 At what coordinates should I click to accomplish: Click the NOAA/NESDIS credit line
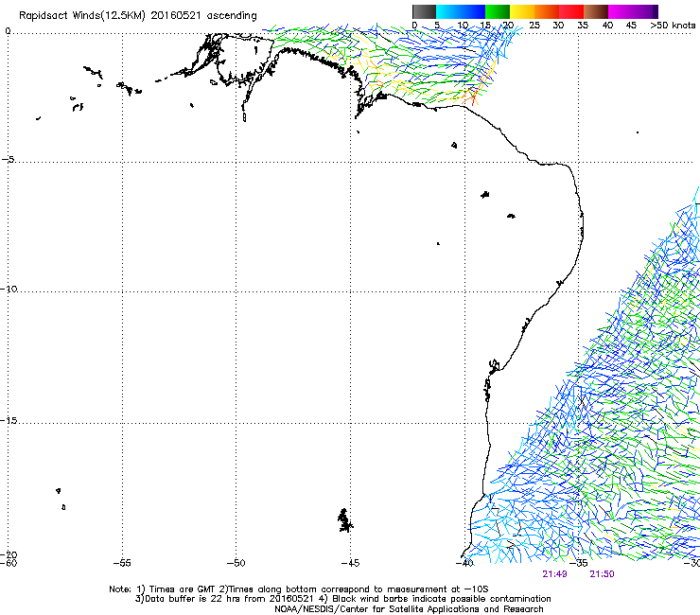[409, 609]
